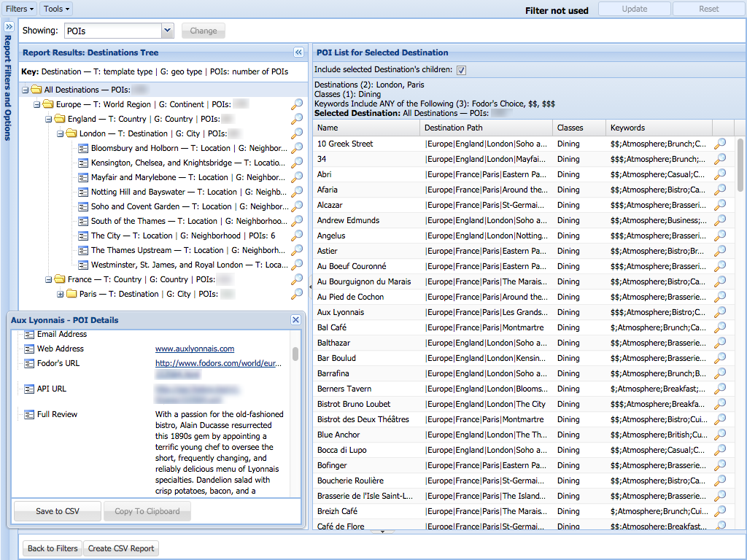Collapse the France tree node
The image size is (747, 560).
(48, 279)
